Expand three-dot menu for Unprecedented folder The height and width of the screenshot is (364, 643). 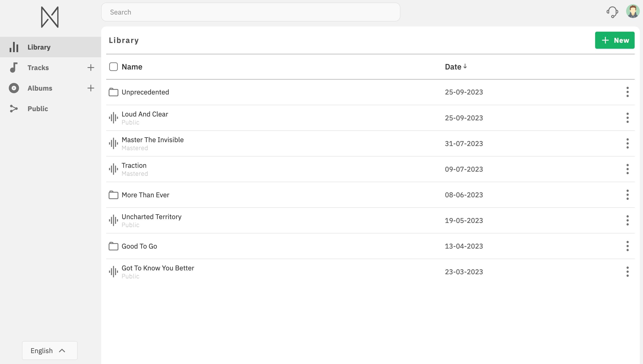(x=627, y=92)
